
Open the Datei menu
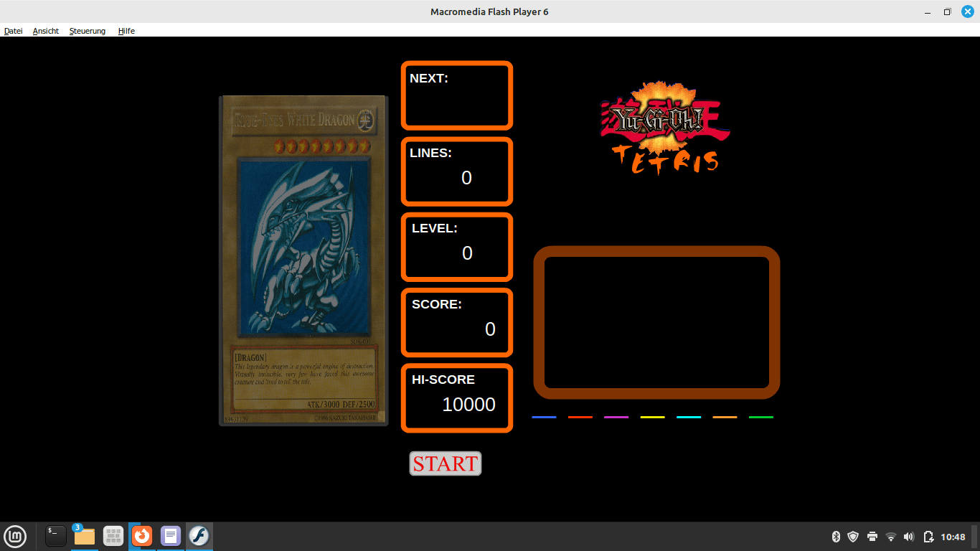tap(13, 31)
